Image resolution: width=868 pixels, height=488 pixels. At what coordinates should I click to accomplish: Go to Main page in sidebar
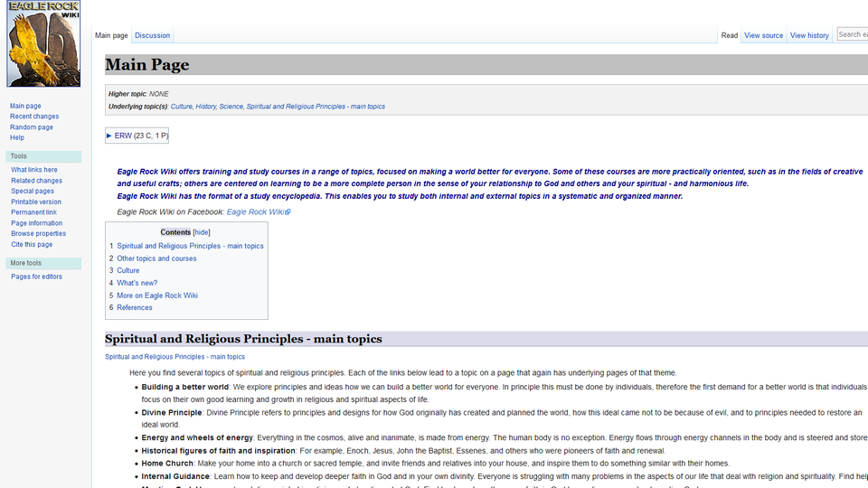click(25, 106)
